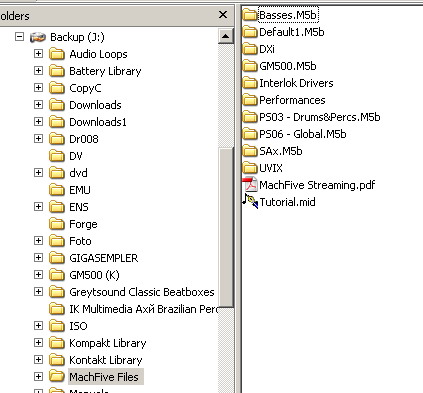Viewport: 423px width, 393px height.
Task: Click the EMU folder icon
Action: (x=57, y=190)
